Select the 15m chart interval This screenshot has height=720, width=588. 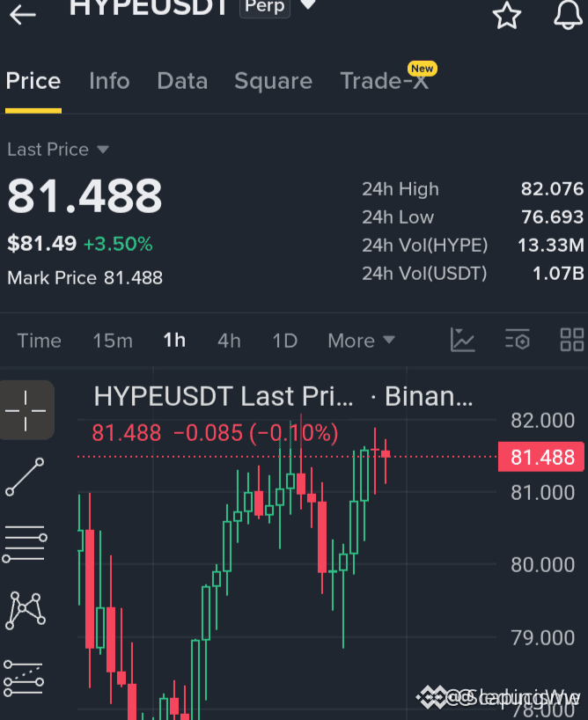(x=113, y=341)
